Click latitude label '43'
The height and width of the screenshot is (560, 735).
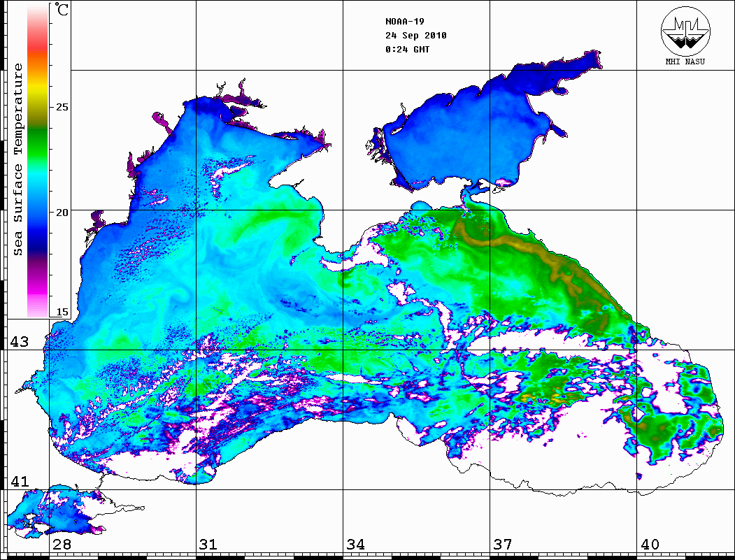pyautogui.click(x=19, y=342)
